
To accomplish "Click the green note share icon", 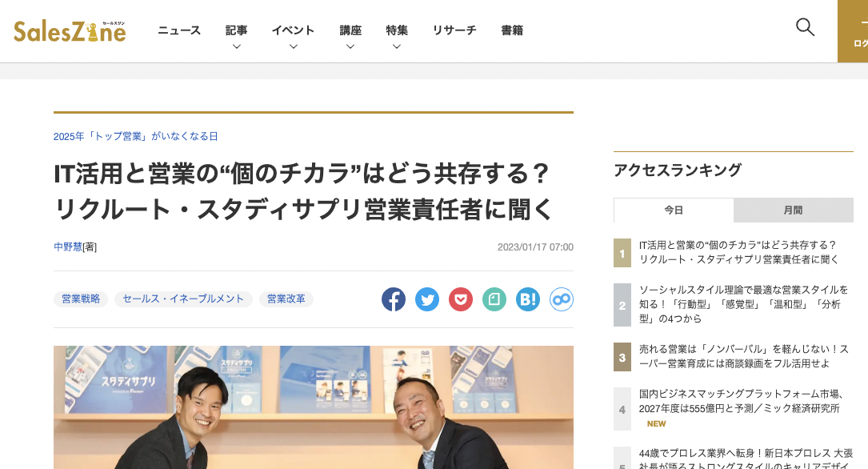I will (494, 299).
